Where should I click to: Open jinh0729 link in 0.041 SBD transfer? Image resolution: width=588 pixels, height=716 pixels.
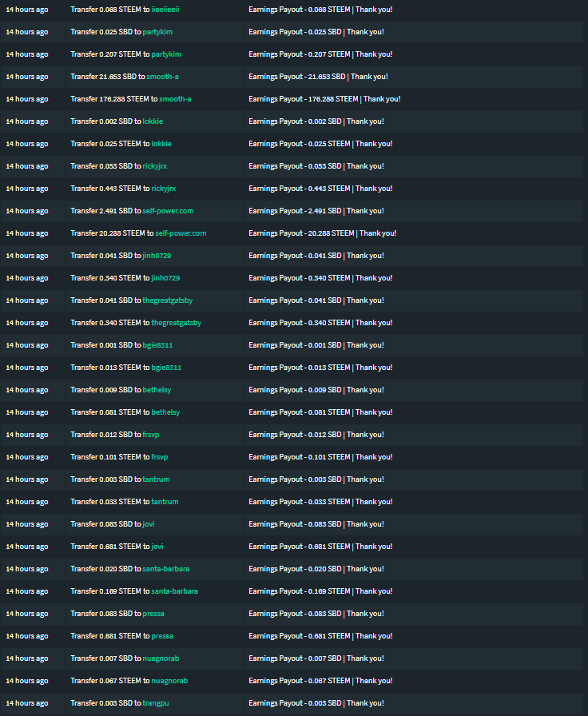pyautogui.click(x=157, y=256)
